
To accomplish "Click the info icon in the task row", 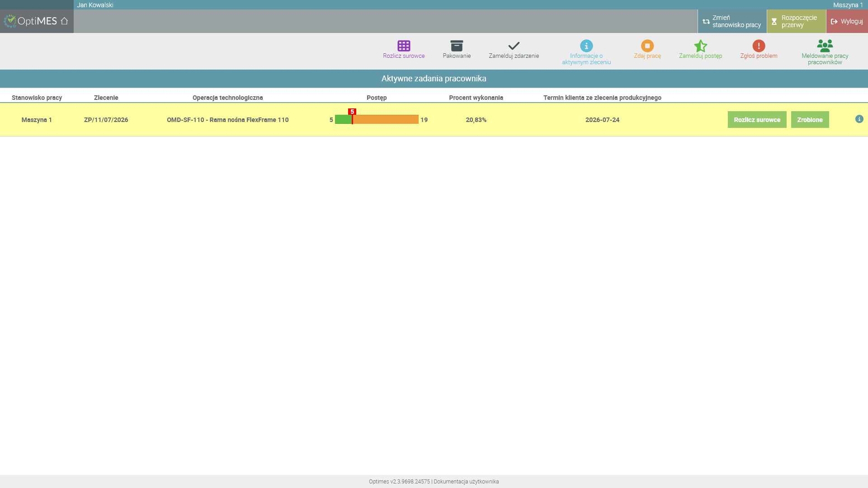I will (x=859, y=119).
